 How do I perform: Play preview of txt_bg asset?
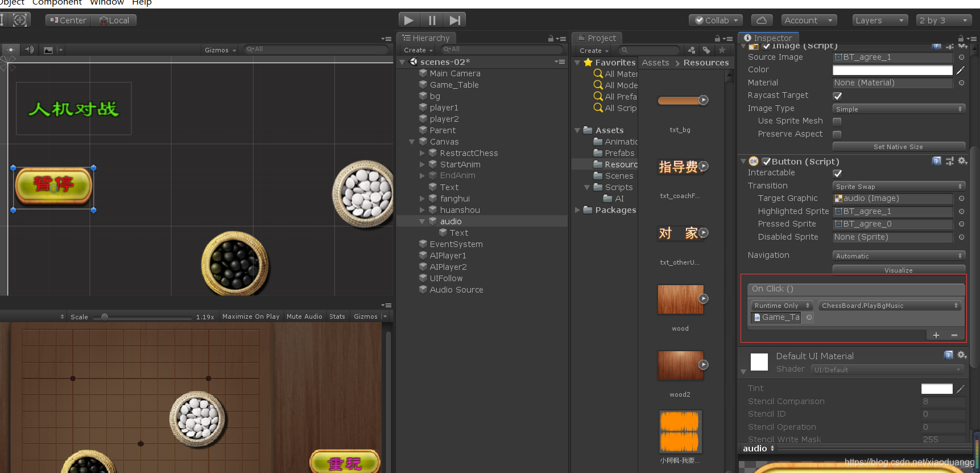tap(704, 100)
